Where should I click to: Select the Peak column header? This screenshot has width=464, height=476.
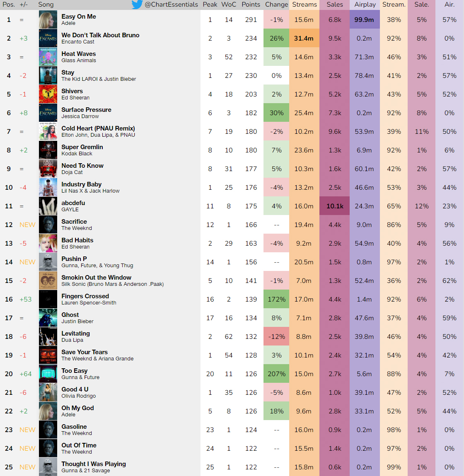coord(210,5)
